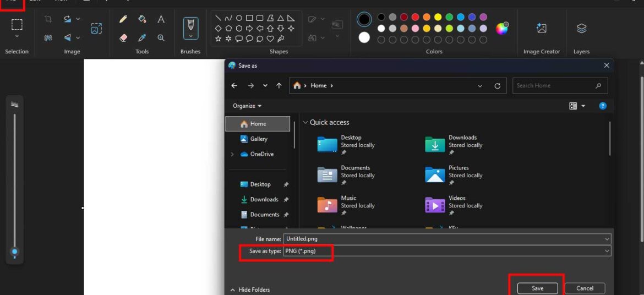
Task: Go back in Save as dialog
Action: [x=234, y=85]
